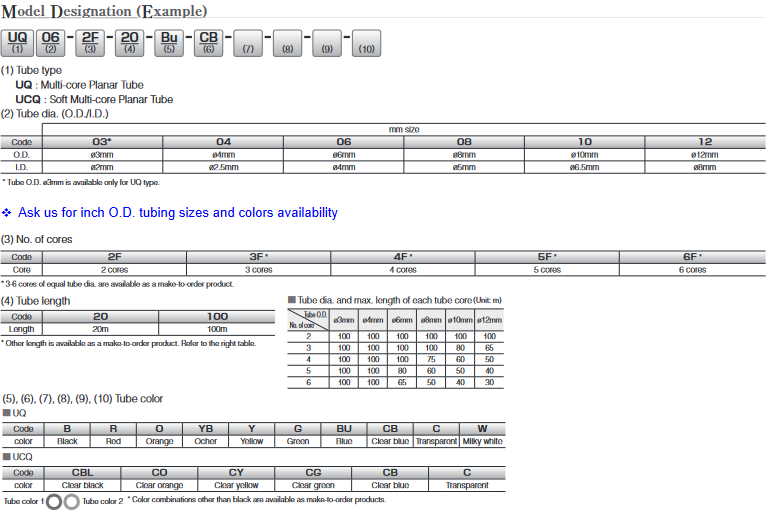This screenshot has width=774, height=513.
Task: Click code '04' in tube dia. table
Action: [x=223, y=142]
